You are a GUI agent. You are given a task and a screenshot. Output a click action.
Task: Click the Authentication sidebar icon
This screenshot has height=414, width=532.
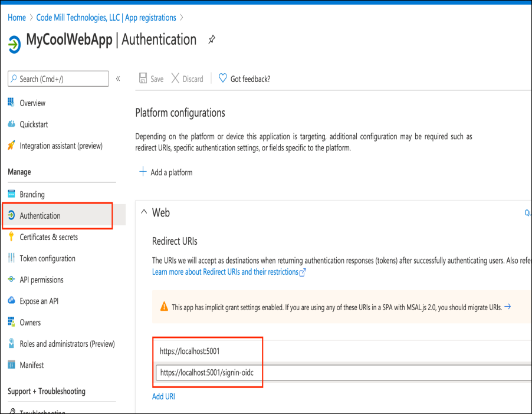[x=11, y=215]
